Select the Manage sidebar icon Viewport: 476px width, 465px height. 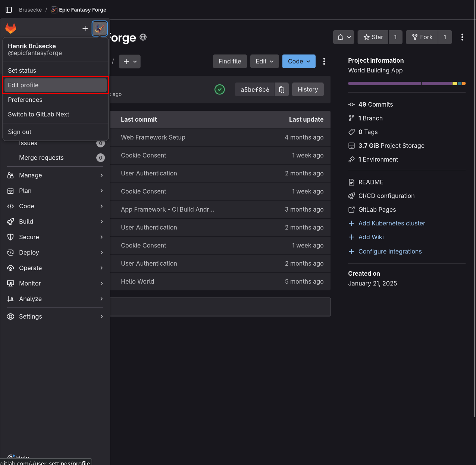[10, 175]
